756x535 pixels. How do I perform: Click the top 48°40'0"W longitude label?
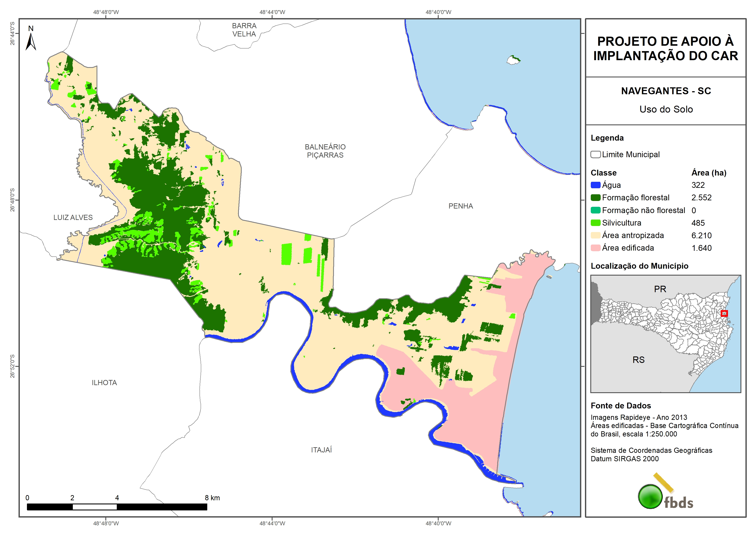point(438,12)
